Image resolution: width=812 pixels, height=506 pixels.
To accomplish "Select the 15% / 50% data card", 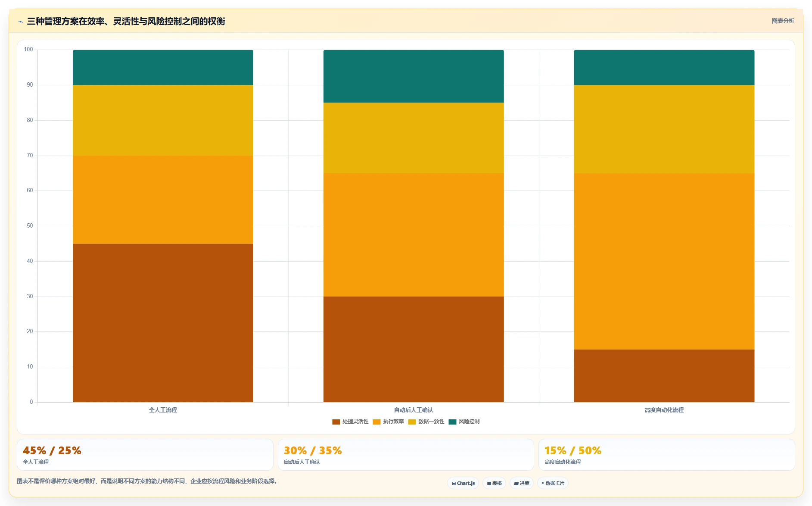I will click(x=666, y=455).
